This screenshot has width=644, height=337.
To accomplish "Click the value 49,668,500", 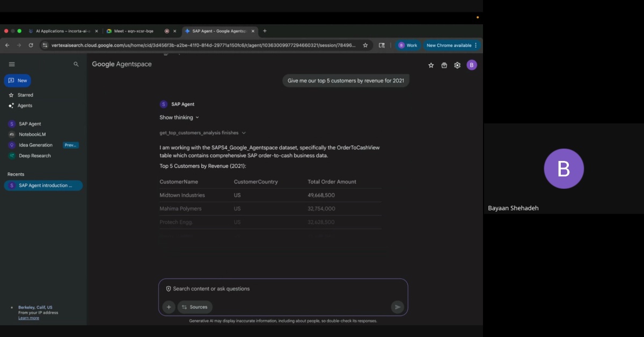I will (x=321, y=195).
